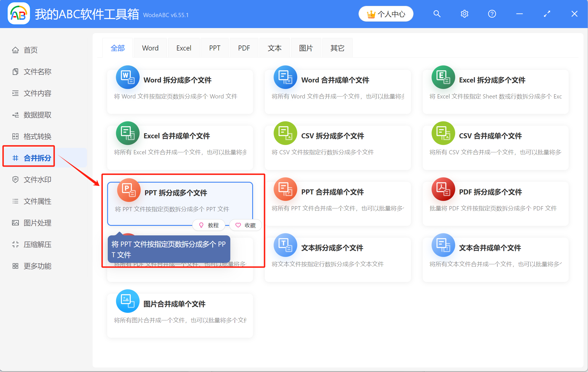Toggle 收藏 favorite on PPT split card
Image resolution: width=588 pixels, height=372 pixels.
[x=245, y=225]
